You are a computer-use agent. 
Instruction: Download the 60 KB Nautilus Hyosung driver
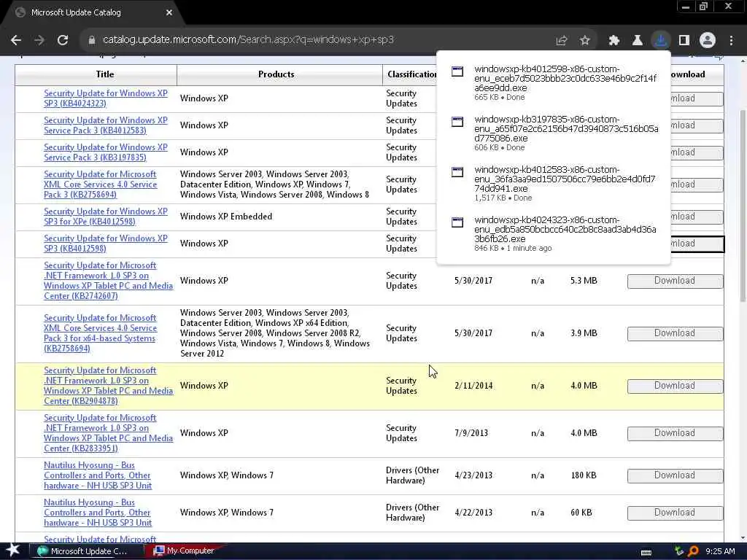point(675,513)
